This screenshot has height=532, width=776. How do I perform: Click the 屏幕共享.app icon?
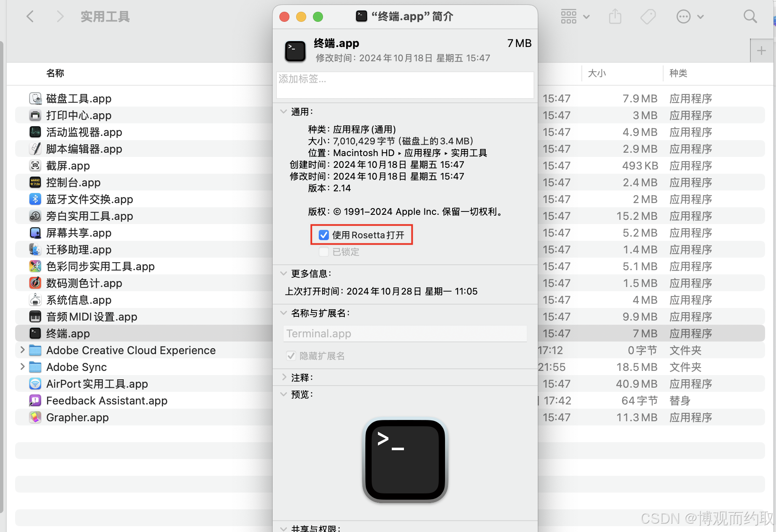(35, 233)
